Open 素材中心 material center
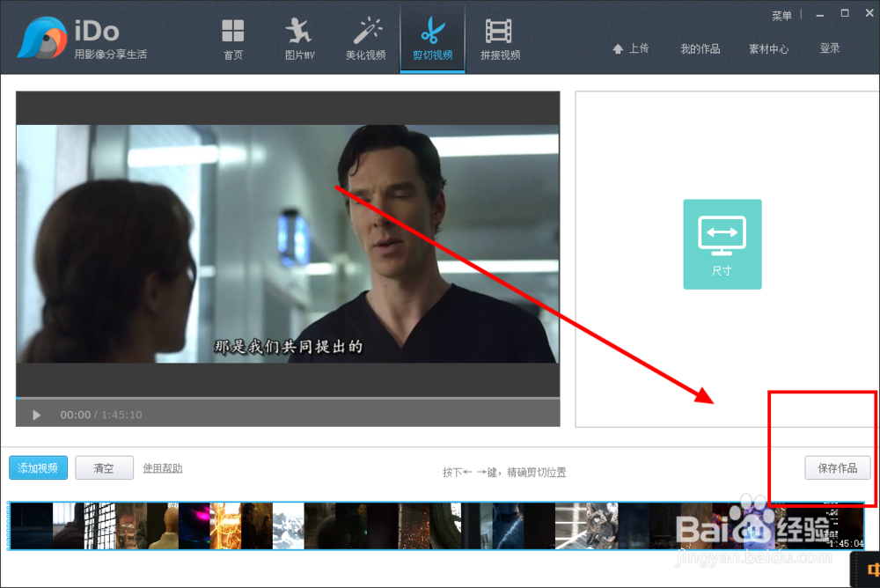 click(x=768, y=49)
